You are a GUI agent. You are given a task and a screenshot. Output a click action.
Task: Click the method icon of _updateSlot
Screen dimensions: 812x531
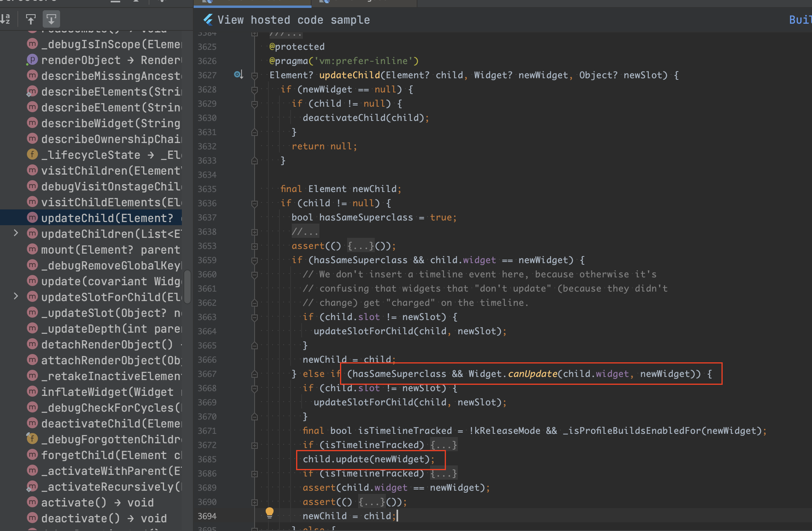(32, 313)
